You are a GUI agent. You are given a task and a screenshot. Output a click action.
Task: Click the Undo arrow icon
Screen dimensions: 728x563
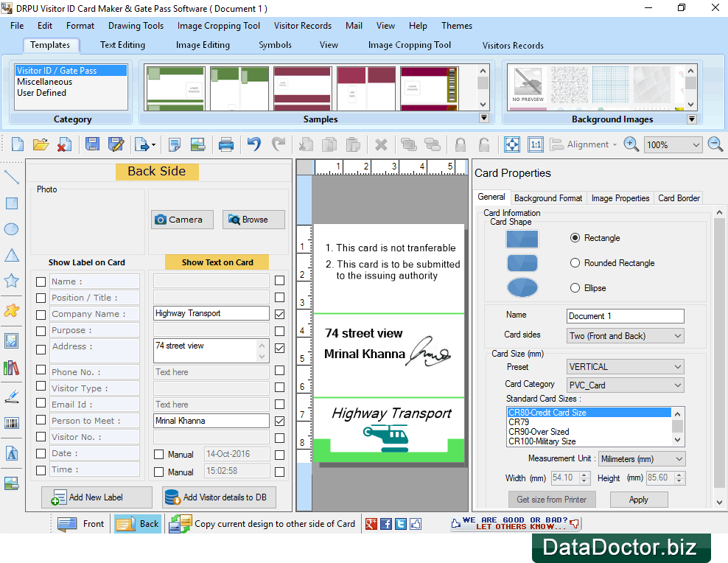click(254, 144)
